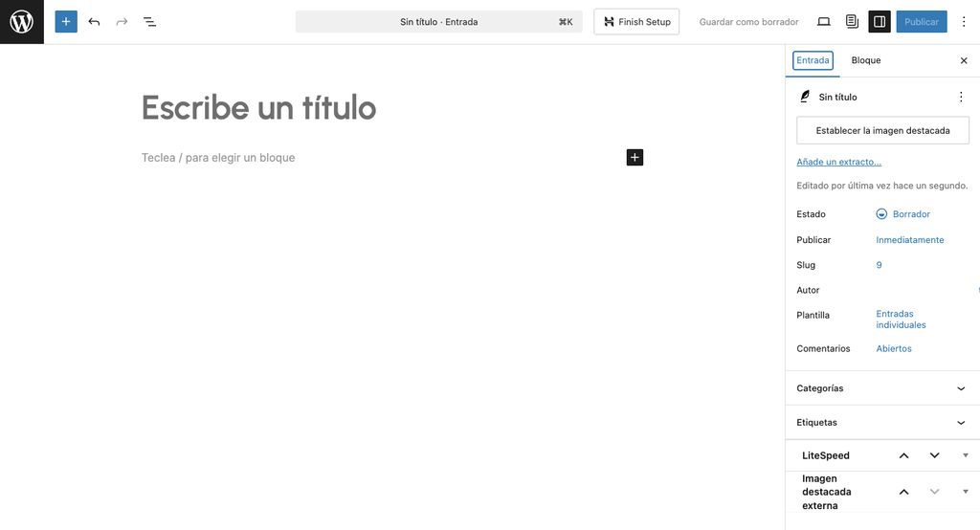Screen dimensions: 980x530
Task: Toggle the Imagen destacada externa panel triangle
Action: (965, 492)
